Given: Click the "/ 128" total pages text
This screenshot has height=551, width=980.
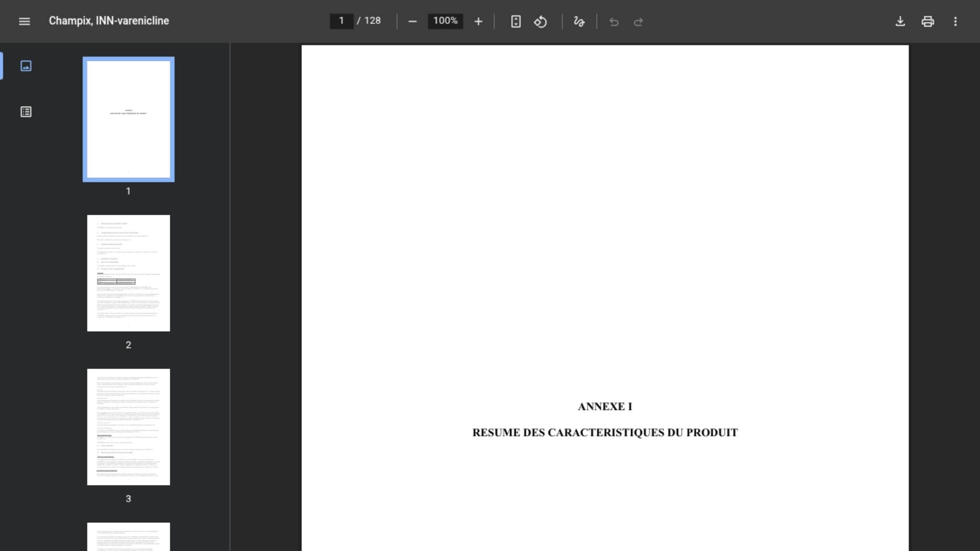Looking at the screenshot, I should [x=369, y=21].
